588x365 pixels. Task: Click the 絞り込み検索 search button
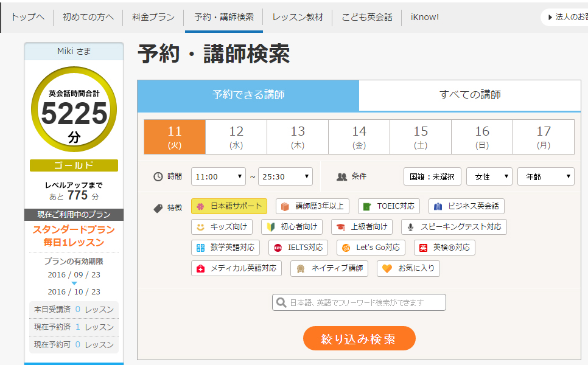point(359,338)
